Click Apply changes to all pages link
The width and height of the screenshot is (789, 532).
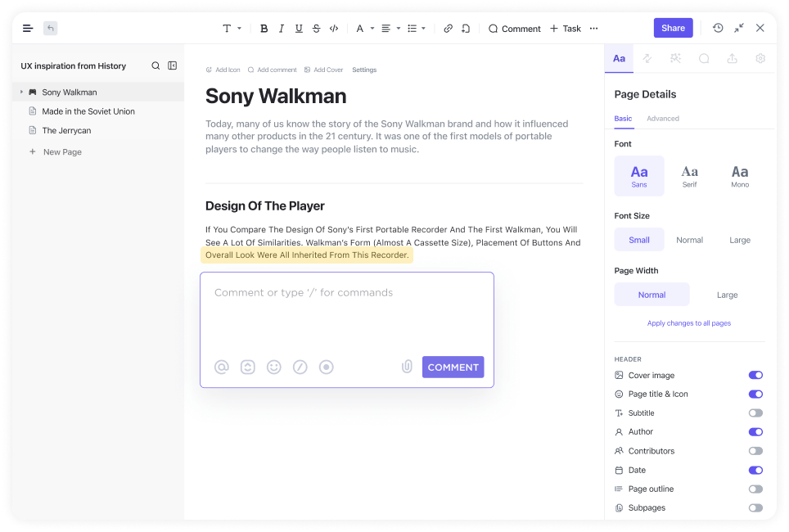click(x=689, y=323)
